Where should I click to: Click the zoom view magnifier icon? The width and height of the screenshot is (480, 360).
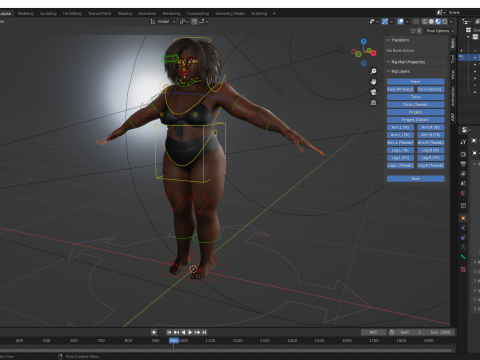[x=373, y=71]
